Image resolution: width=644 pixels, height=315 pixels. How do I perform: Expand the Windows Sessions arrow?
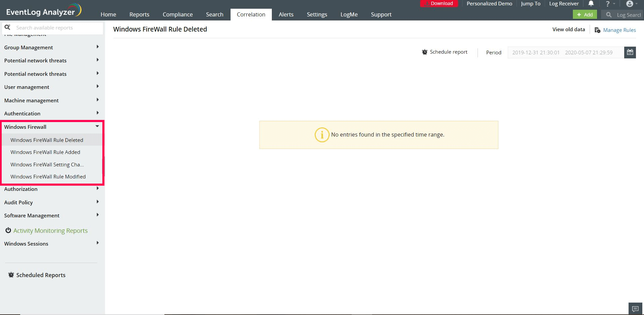click(x=98, y=243)
